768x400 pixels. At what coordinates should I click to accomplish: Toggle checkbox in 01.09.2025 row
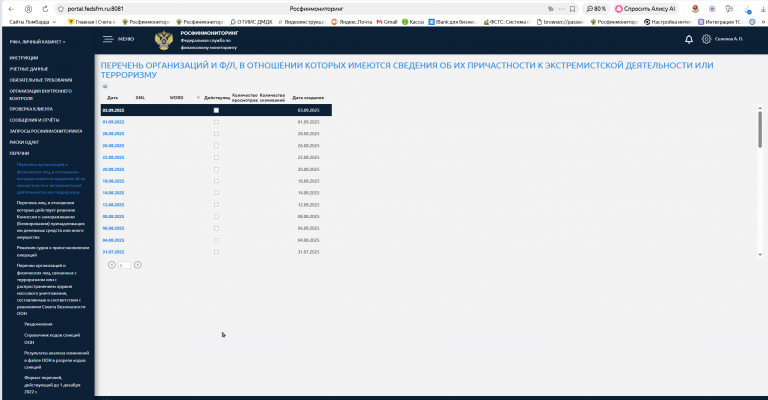point(216,122)
